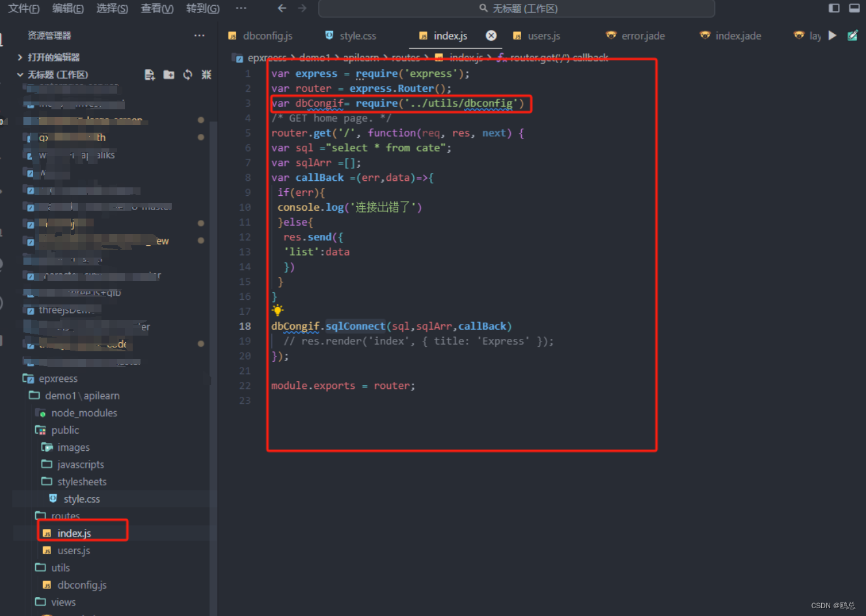Open the 查看(V) menu
866x616 pixels.
click(x=157, y=8)
